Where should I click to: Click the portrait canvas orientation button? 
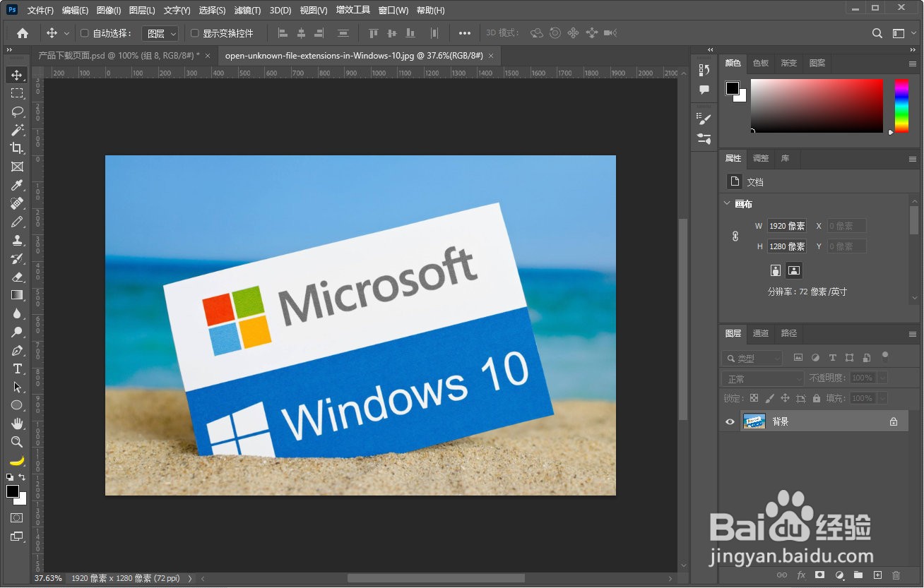point(776,270)
